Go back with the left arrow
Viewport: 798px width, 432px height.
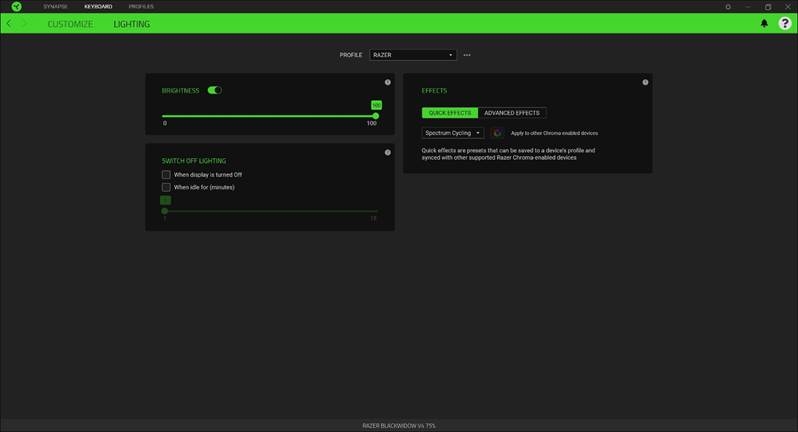pyautogui.click(x=9, y=23)
